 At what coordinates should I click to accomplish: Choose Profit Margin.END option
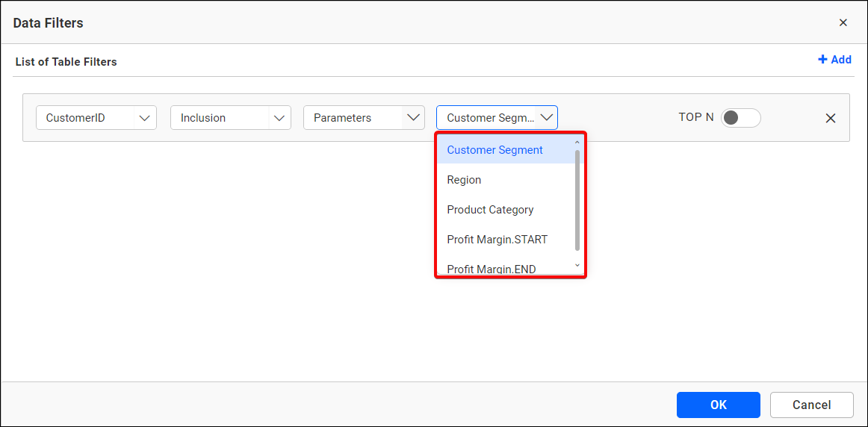coord(491,269)
